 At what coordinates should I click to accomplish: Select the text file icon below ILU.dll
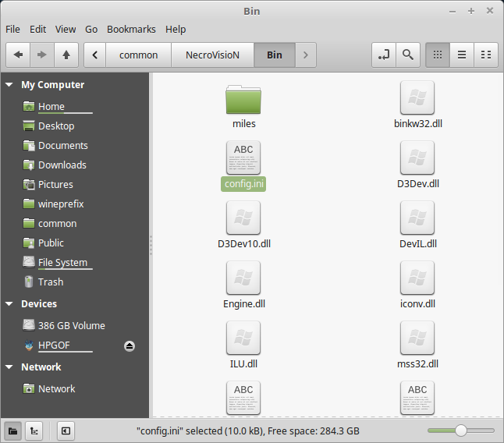243,398
